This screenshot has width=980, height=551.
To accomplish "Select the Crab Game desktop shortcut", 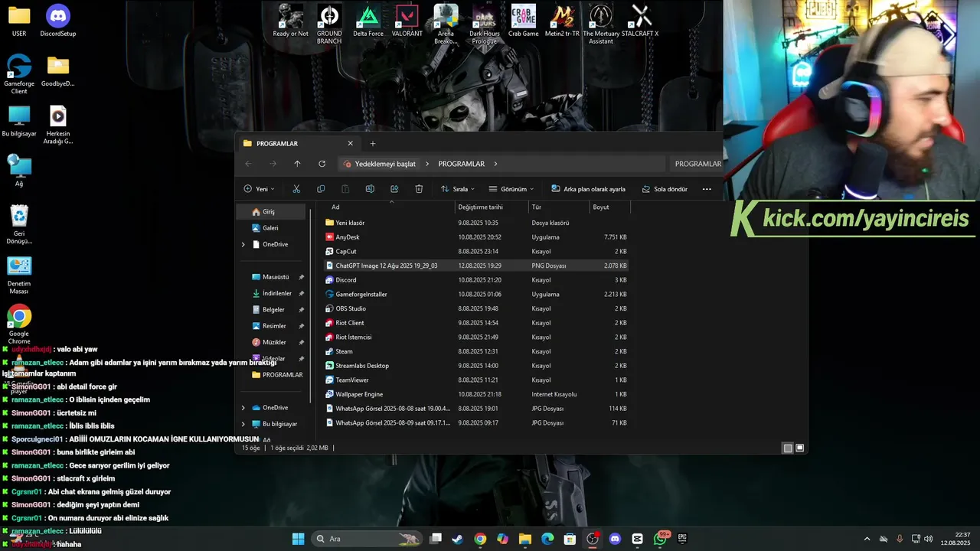I will [524, 21].
